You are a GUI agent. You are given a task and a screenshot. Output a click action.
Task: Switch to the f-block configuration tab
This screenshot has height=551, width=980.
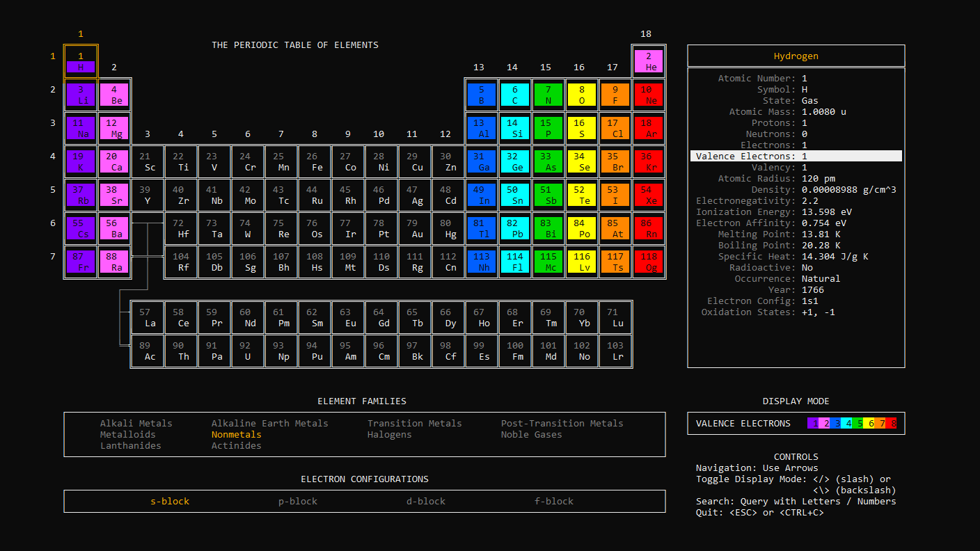pos(554,501)
